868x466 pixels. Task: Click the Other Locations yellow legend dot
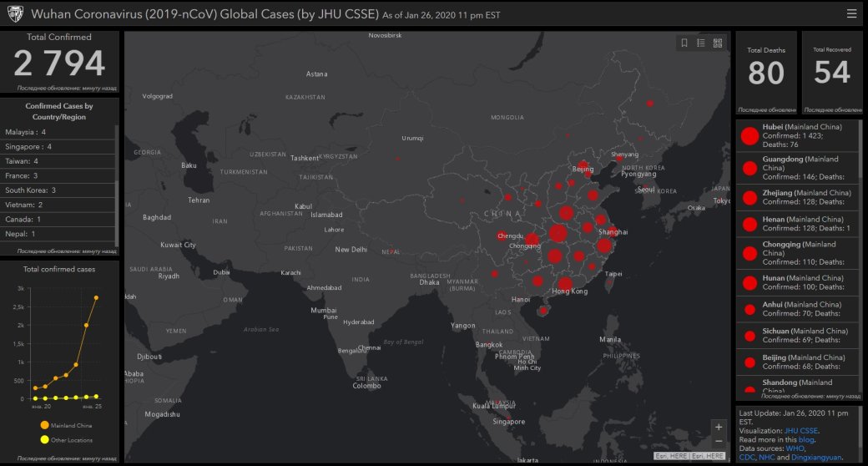[44, 439]
